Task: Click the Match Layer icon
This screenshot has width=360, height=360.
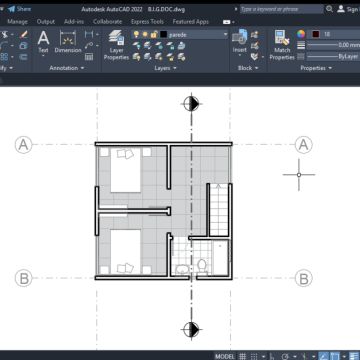Action: tap(181, 57)
